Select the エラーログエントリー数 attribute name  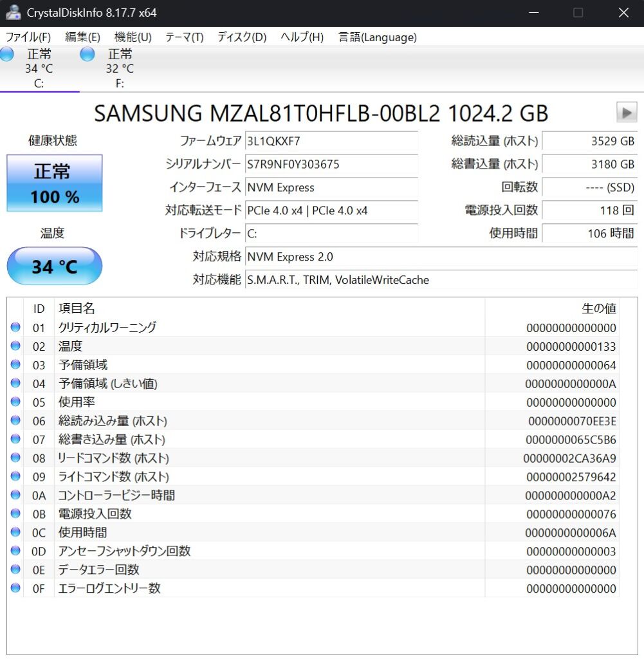tap(109, 588)
